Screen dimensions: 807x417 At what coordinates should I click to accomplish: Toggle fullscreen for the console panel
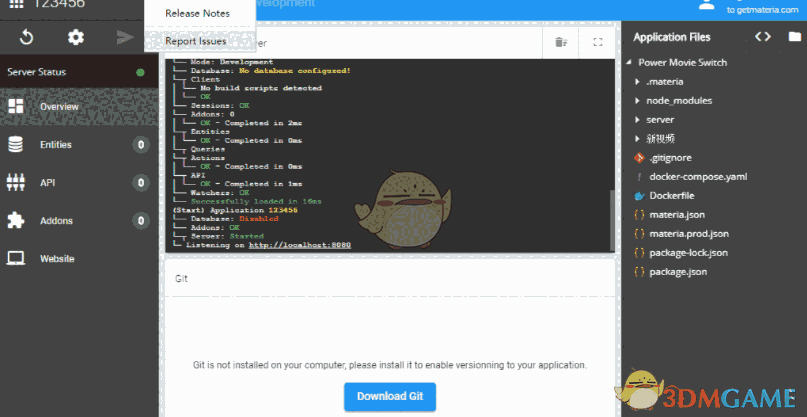tap(598, 42)
